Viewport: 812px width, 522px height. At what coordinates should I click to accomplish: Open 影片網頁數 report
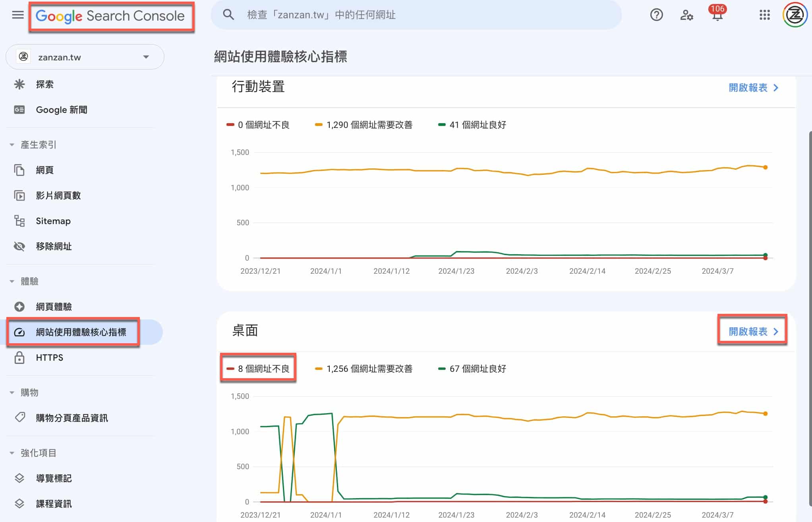coord(58,195)
